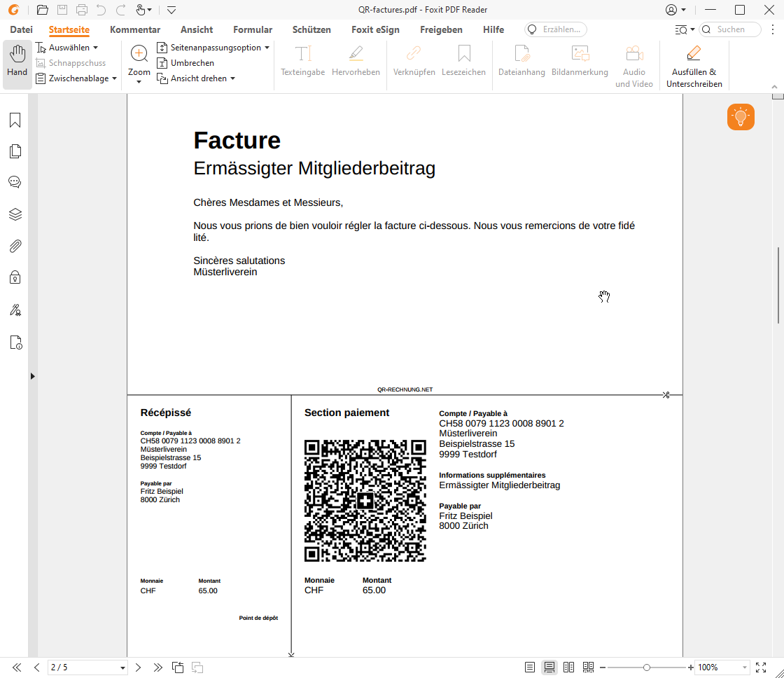Click the Lesezeichen ribbon tool
Image resolution: width=784 pixels, height=678 pixels.
(x=463, y=61)
